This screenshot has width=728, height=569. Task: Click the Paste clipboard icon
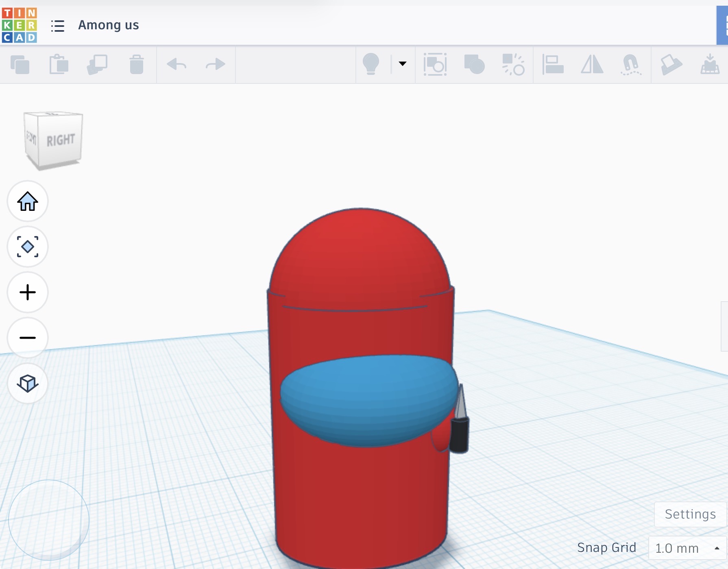tap(59, 64)
